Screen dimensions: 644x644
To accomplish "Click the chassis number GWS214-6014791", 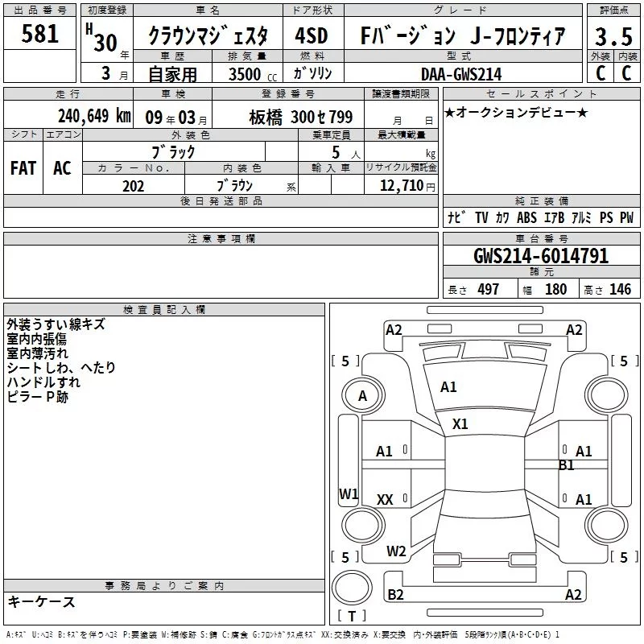I will [x=541, y=256].
